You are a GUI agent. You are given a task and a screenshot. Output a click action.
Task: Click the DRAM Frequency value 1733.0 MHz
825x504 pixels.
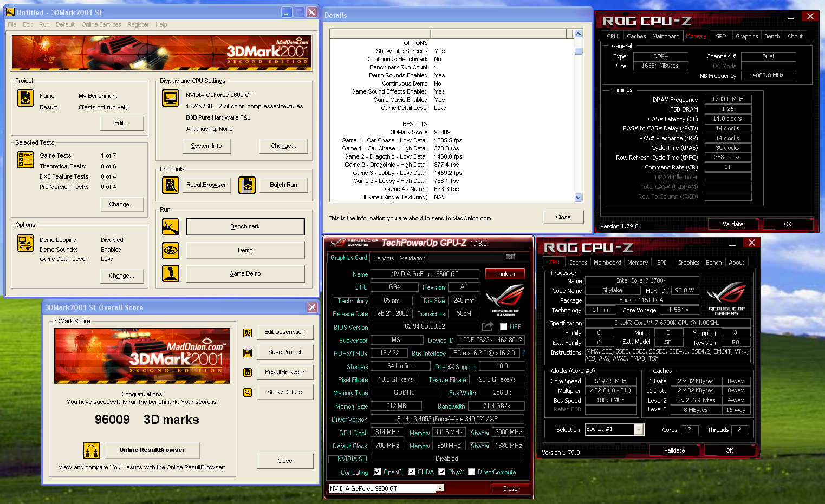click(x=727, y=99)
